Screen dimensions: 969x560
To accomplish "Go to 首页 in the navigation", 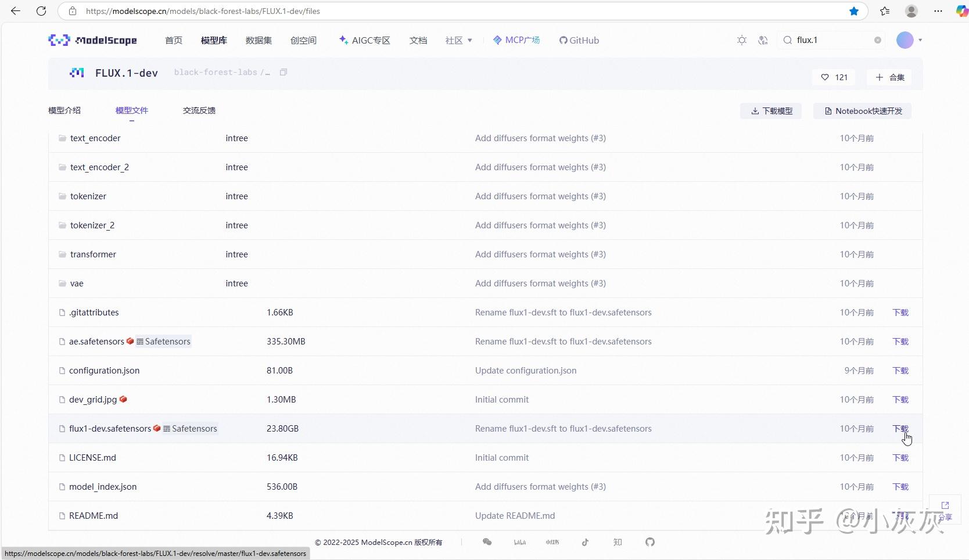I will click(174, 40).
